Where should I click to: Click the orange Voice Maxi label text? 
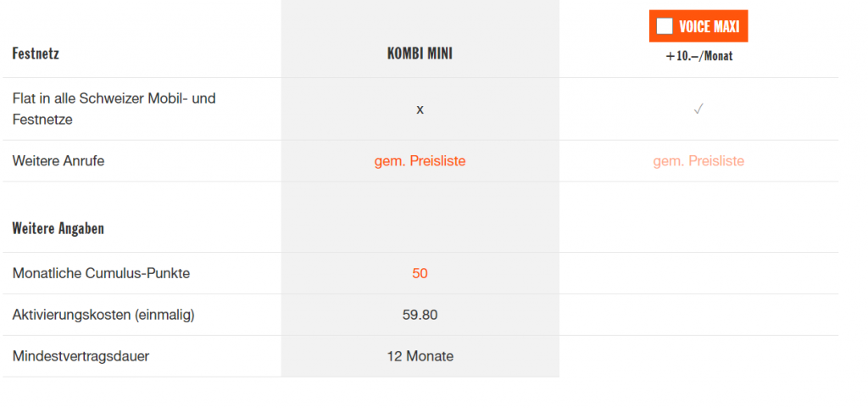click(709, 26)
